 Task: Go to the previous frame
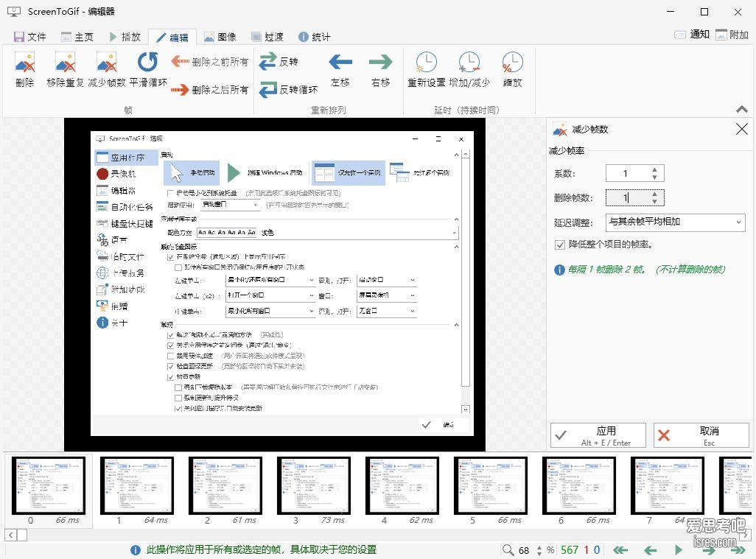(651, 550)
